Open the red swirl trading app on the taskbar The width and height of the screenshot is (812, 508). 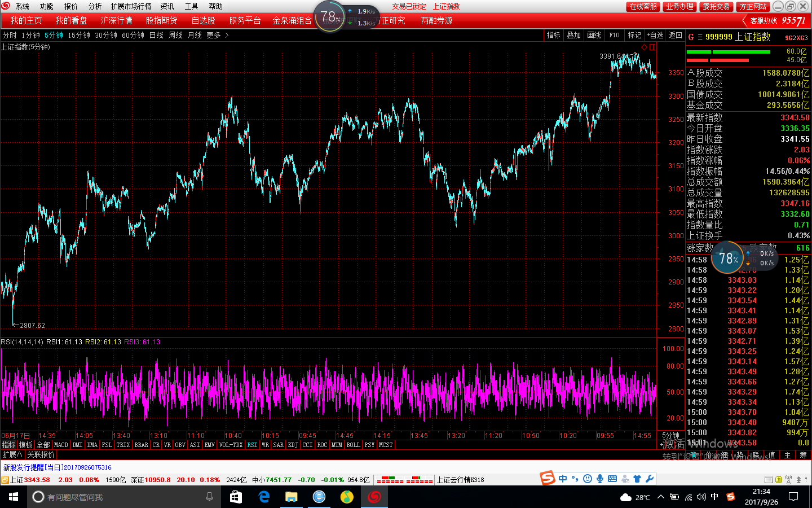point(374,497)
